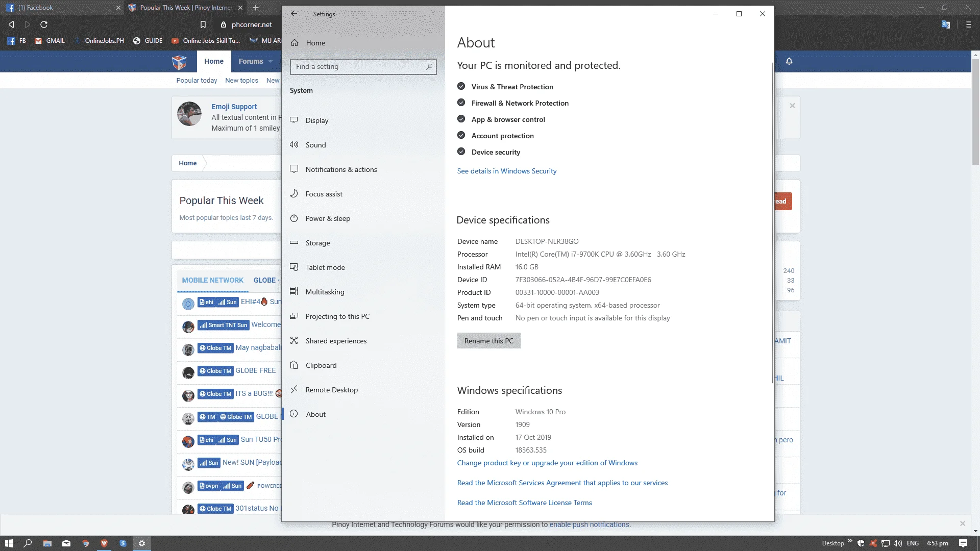The height and width of the screenshot is (551, 980).
Task: Open the Emoji Support announcement link
Action: pos(234,107)
